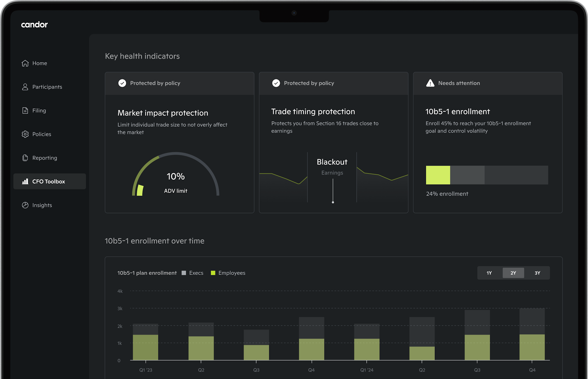The height and width of the screenshot is (379, 588).
Task: Click the 'Execs' legend label
Action: (196, 273)
